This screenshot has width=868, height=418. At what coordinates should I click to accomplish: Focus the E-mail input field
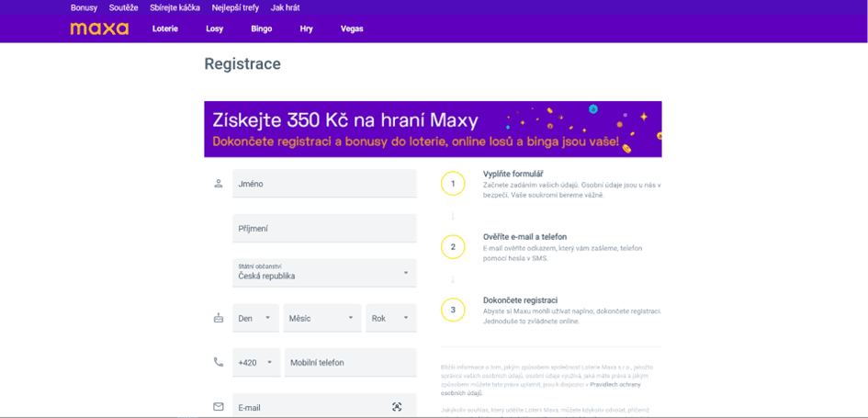[x=324, y=406]
